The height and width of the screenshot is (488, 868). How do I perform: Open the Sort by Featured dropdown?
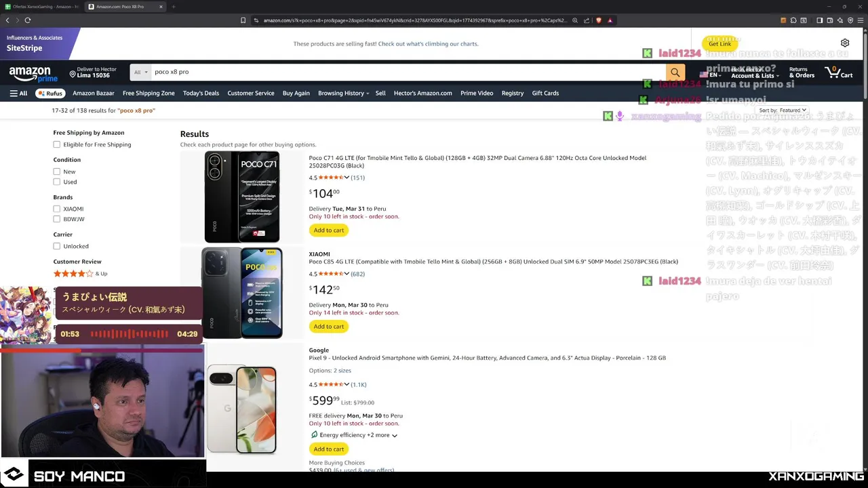coord(783,110)
